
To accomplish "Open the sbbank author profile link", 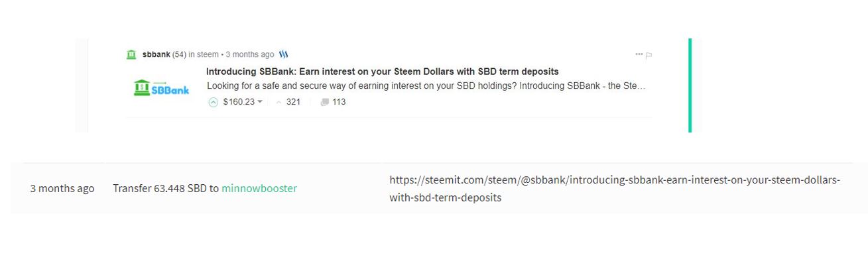I will [156, 54].
